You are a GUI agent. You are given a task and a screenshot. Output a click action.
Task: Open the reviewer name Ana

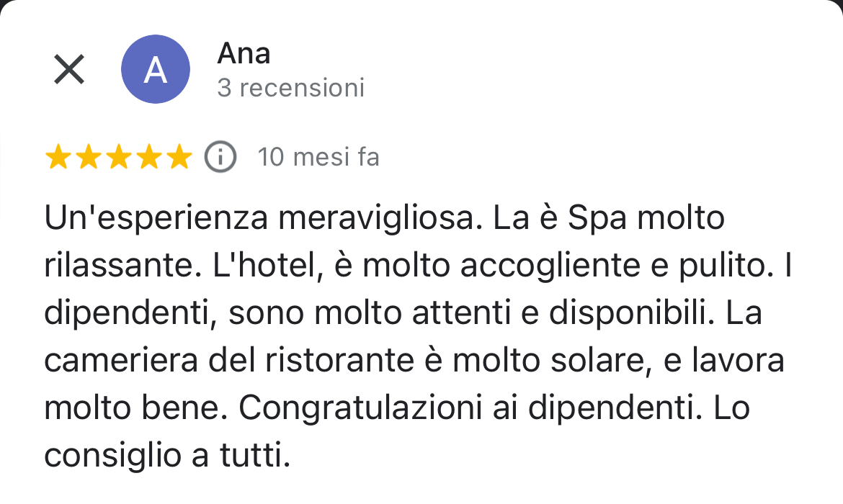tap(244, 53)
